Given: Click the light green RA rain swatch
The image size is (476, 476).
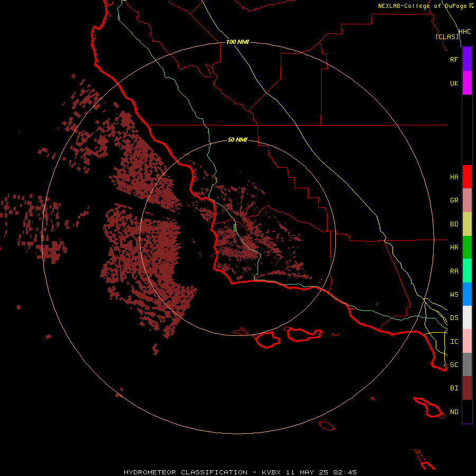Looking at the screenshot, I should pyautogui.click(x=467, y=271).
